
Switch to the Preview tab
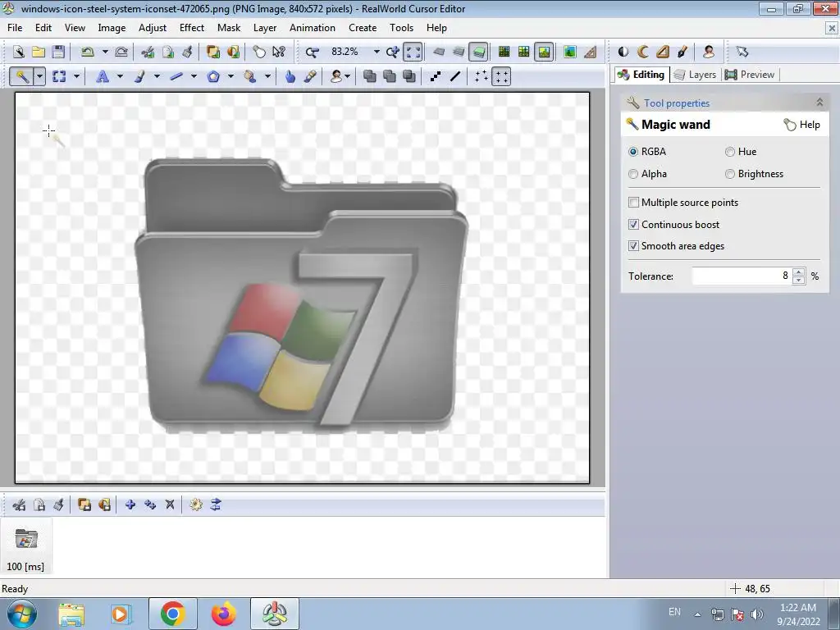(x=750, y=75)
